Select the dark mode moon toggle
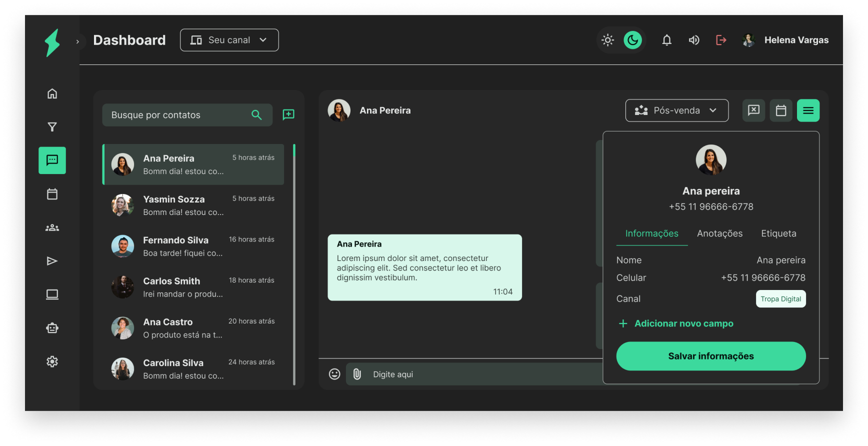 point(632,40)
